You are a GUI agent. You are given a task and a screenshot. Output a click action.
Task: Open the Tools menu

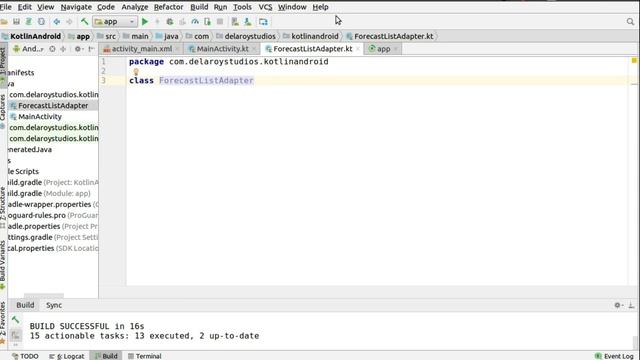click(242, 7)
